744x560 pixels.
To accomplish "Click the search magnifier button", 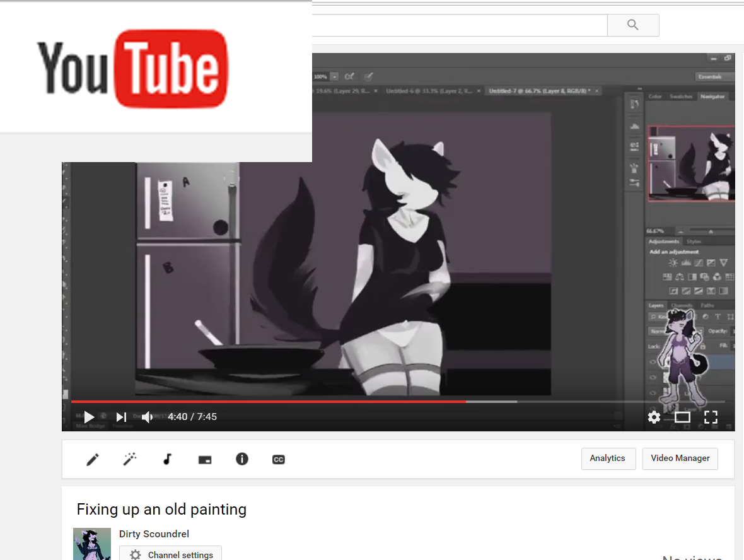I will (x=633, y=25).
